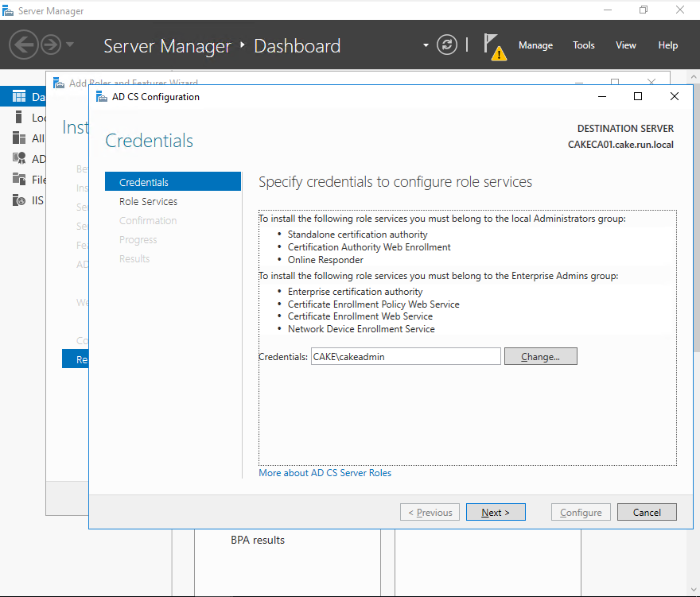This screenshot has height=597, width=700.
Task: Cancel the AD CS Configuration wizard
Action: pyautogui.click(x=647, y=512)
